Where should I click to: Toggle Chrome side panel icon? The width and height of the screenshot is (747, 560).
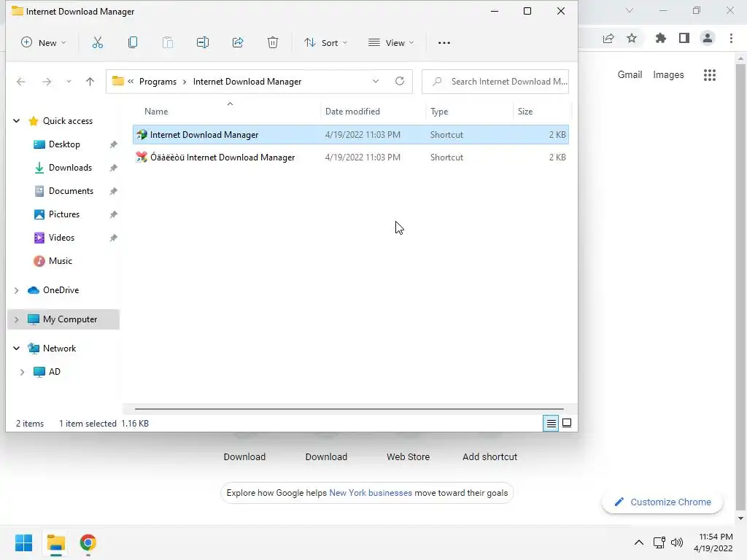[x=684, y=38]
